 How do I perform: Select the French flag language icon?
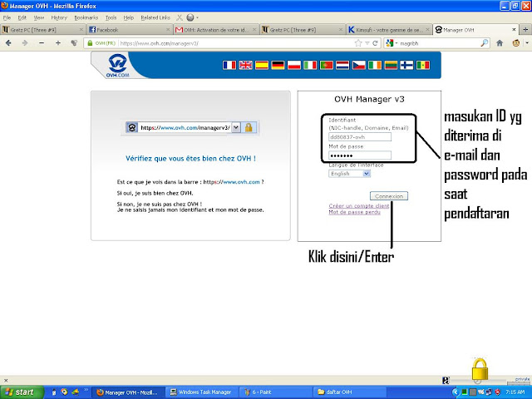pos(229,65)
